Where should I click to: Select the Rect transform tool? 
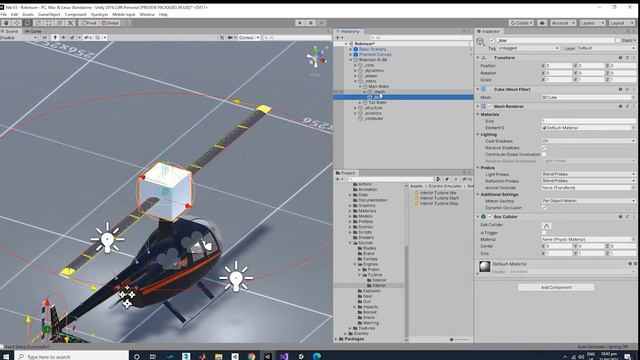coord(49,23)
